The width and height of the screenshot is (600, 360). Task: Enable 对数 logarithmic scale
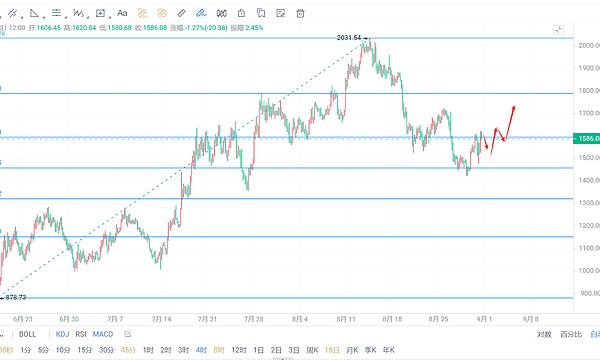click(544, 335)
